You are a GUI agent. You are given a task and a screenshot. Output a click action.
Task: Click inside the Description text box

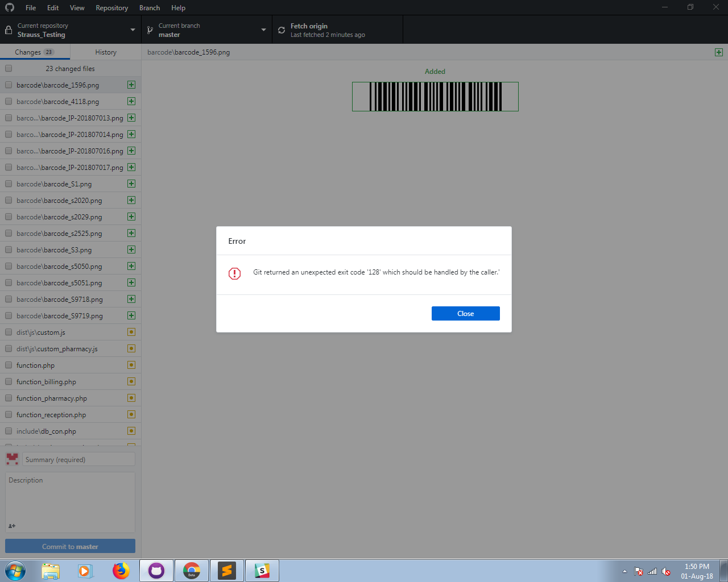pyautogui.click(x=69, y=500)
